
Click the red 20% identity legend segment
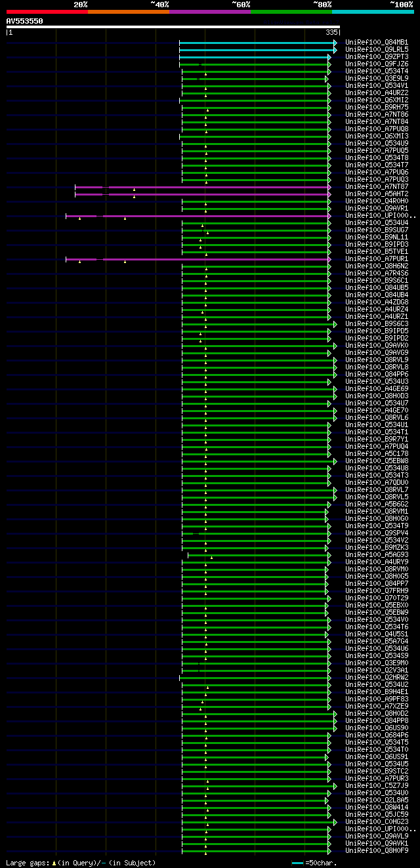coord(47,12)
